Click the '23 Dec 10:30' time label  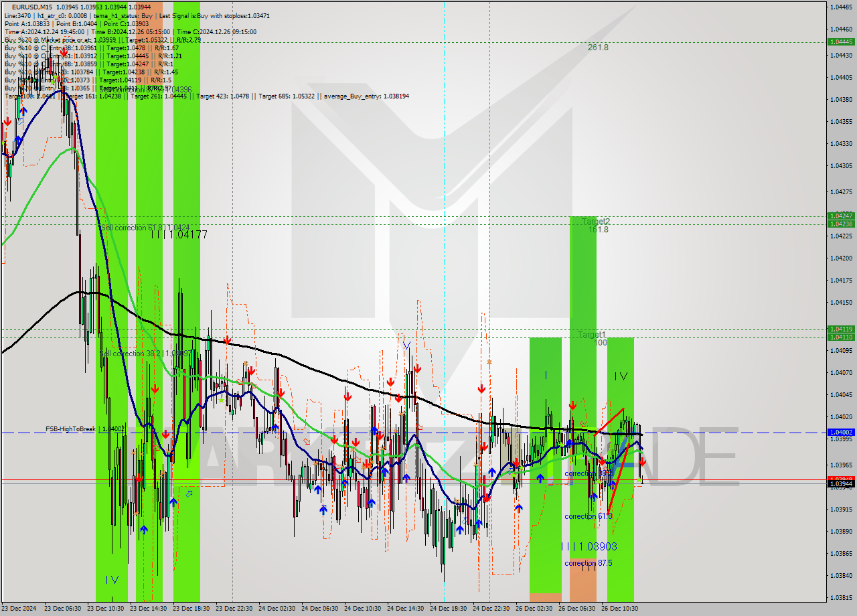(x=105, y=609)
